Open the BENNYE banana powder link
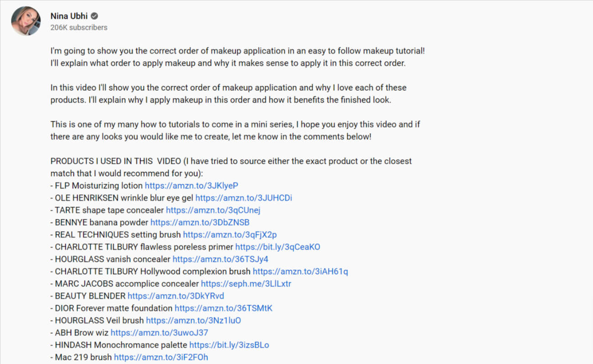Screen dimensions: 593x364 click(200, 223)
